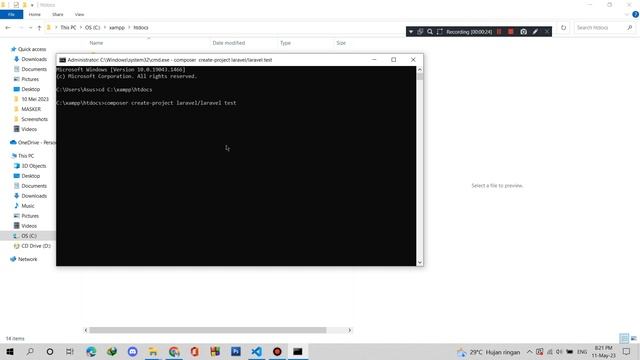Take a screenshot with recorder camera icon

[x=523, y=32]
